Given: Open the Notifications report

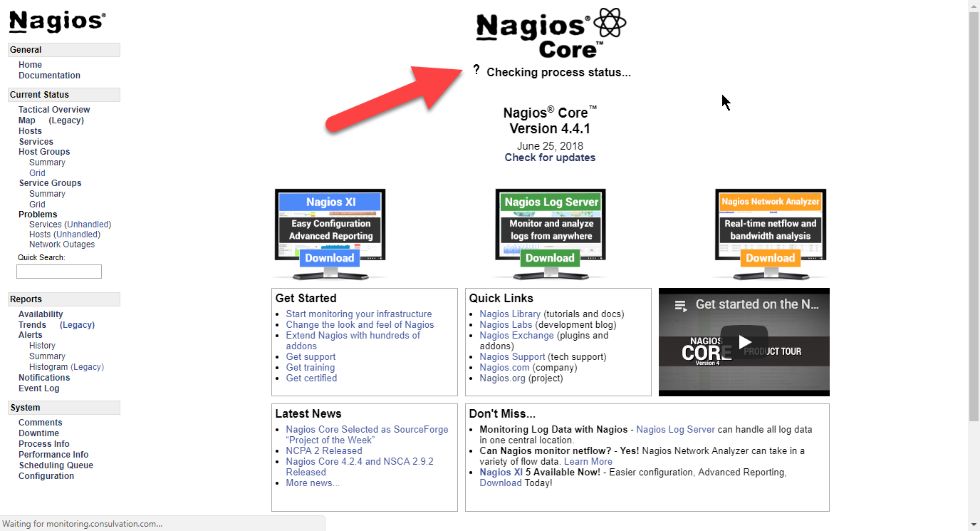Looking at the screenshot, I should (x=44, y=378).
